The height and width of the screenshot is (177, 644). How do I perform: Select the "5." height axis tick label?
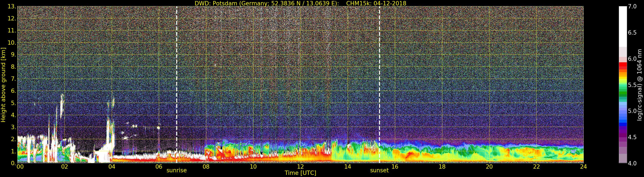coord(13,103)
